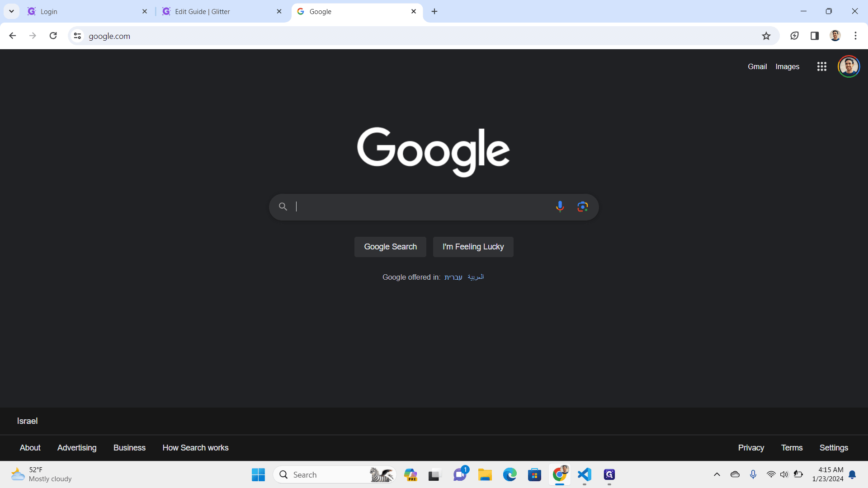Click the I'm Feeling Lucky button
Image resolution: width=868 pixels, height=488 pixels.
pyautogui.click(x=473, y=247)
